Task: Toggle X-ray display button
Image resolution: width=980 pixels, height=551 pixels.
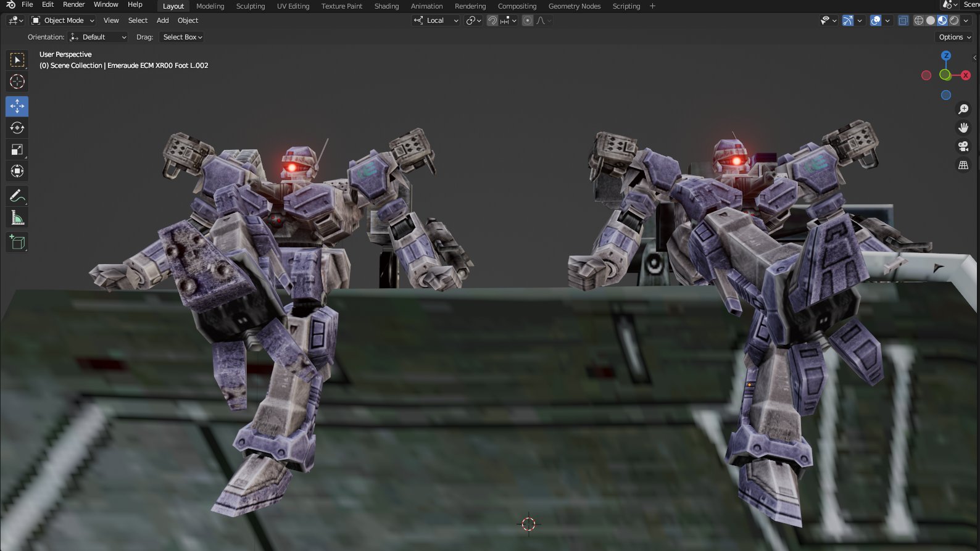Action: click(x=903, y=20)
